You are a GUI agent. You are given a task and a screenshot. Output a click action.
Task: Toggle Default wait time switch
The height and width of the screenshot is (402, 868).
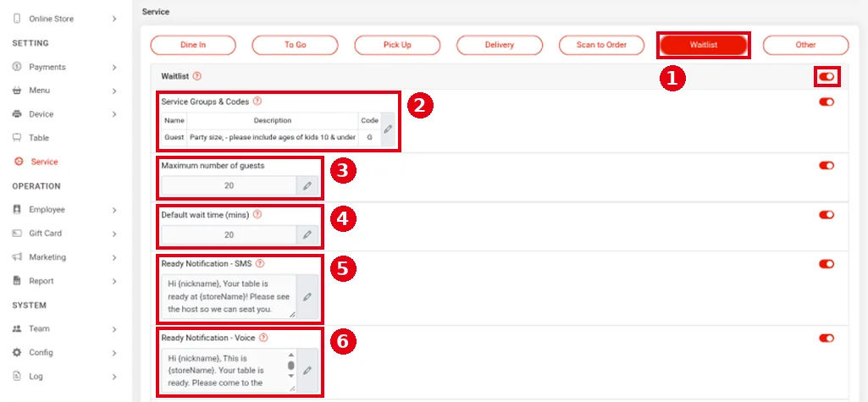pyautogui.click(x=827, y=215)
